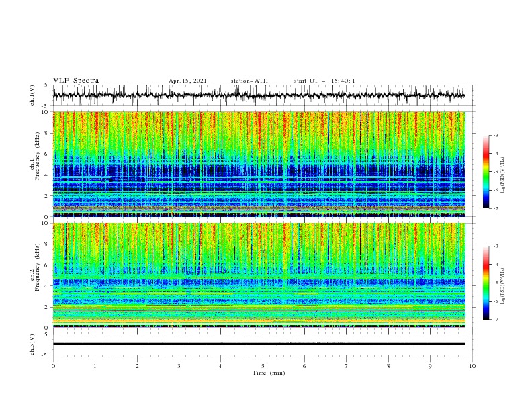The height and width of the screenshot is (411, 532).
Task: Click the "Time (min)" x-axis label
Action: click(x=269, y=373)
